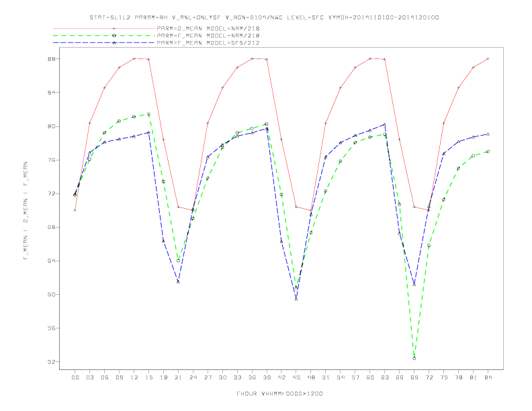Click x-axis tick label 15
The image size is (532, 411).
tap(148, 377)
